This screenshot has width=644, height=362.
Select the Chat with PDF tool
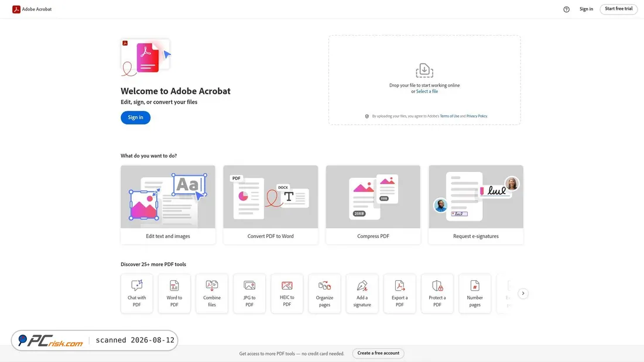tap(137, 294)
